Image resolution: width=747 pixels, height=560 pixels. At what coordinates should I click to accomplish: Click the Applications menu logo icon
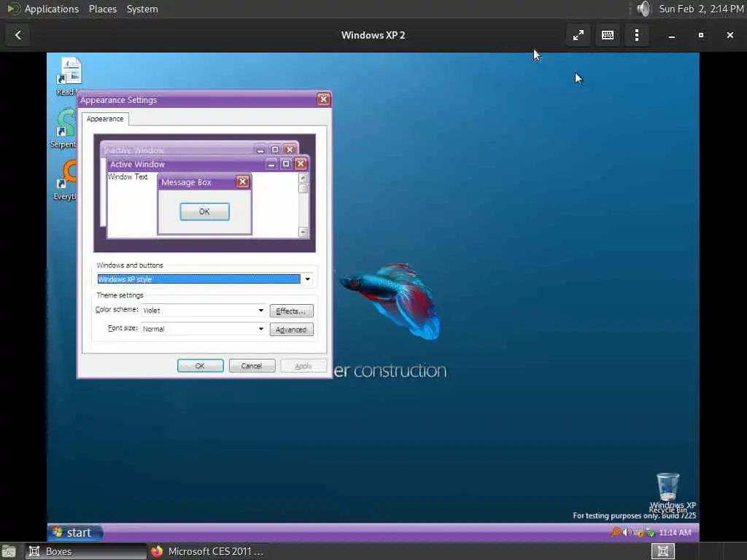13,9
